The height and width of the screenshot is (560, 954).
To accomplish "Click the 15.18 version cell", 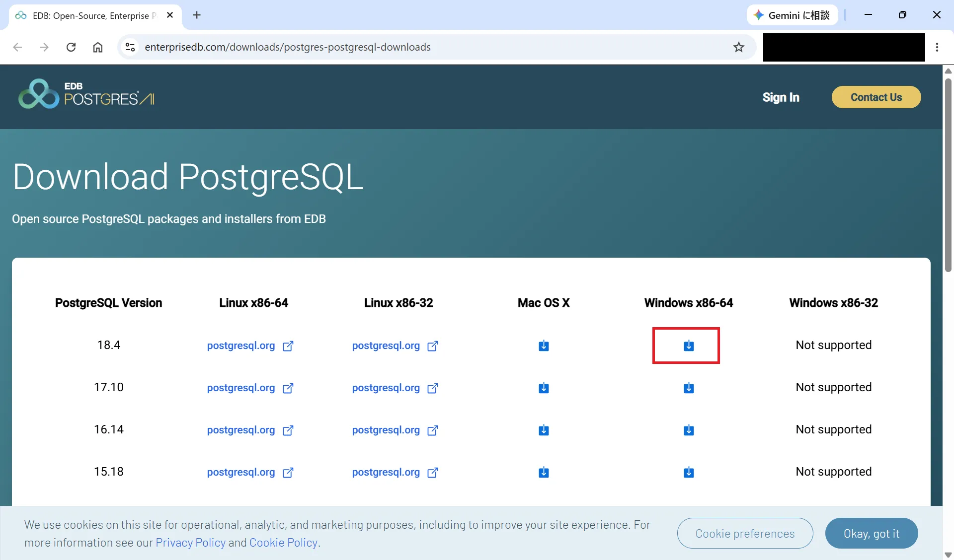I will pos(109,472).
